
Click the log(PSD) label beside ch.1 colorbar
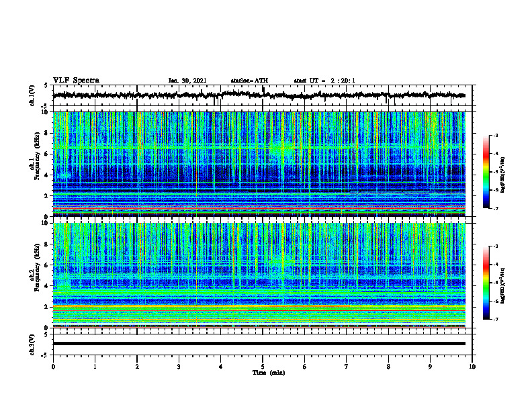[503, 175]
